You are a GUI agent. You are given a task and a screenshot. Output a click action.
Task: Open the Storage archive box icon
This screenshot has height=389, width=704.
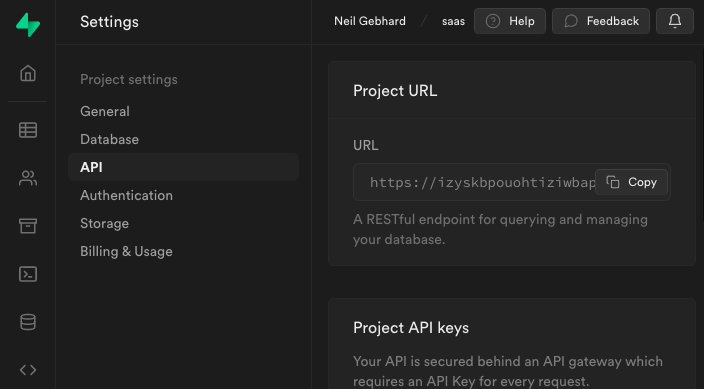[28, 226]
